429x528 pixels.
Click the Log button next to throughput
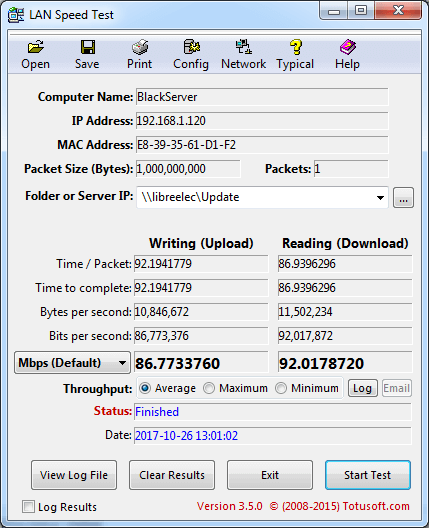click(x=362, y=388)
